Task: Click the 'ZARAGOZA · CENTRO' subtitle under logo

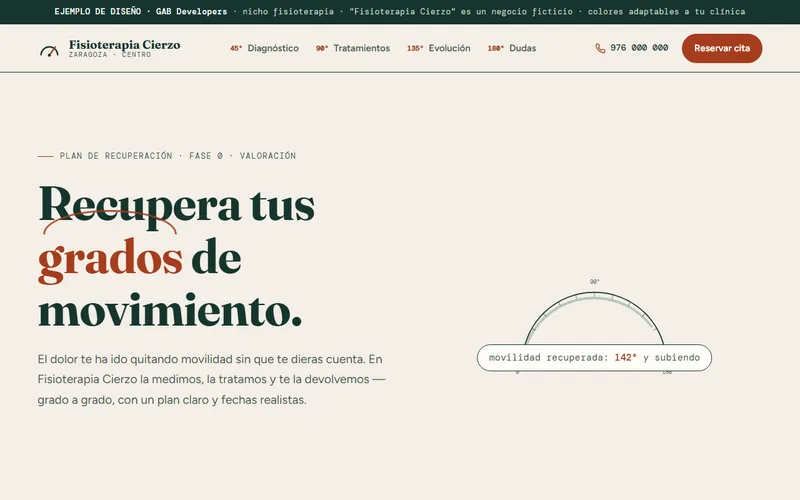Action: coord(110,55)
